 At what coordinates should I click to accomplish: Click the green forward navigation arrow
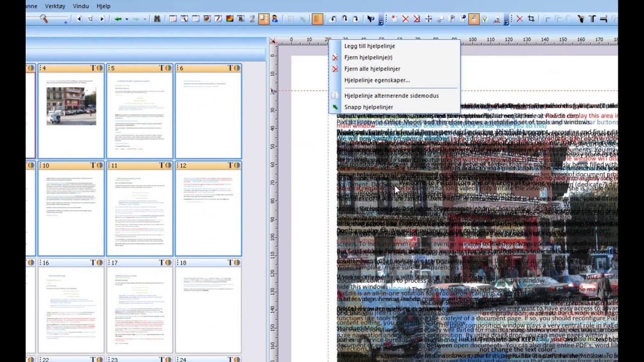point(136,19)
